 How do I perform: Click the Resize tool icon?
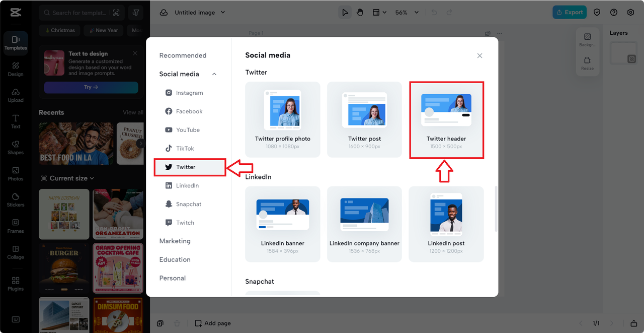[587, 63]
